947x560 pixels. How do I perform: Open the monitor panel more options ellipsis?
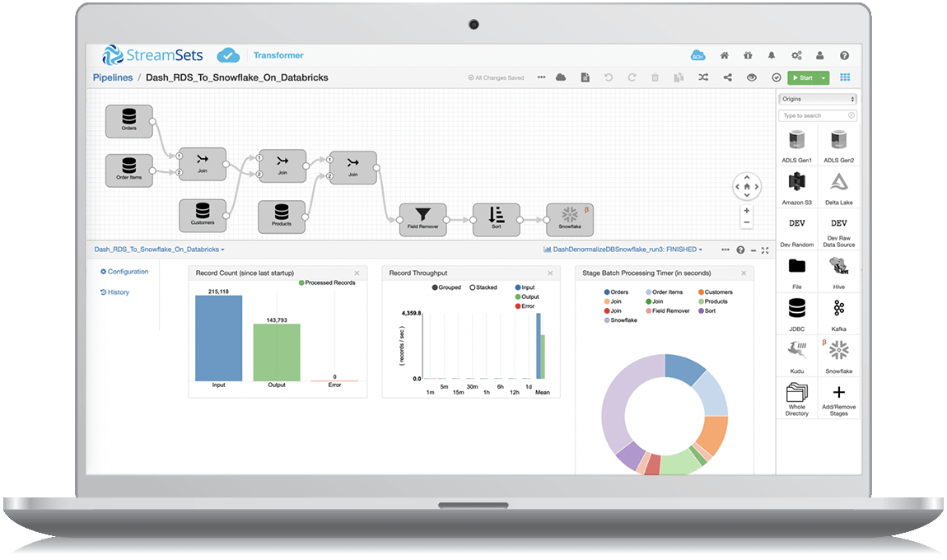tap(725, 250)
